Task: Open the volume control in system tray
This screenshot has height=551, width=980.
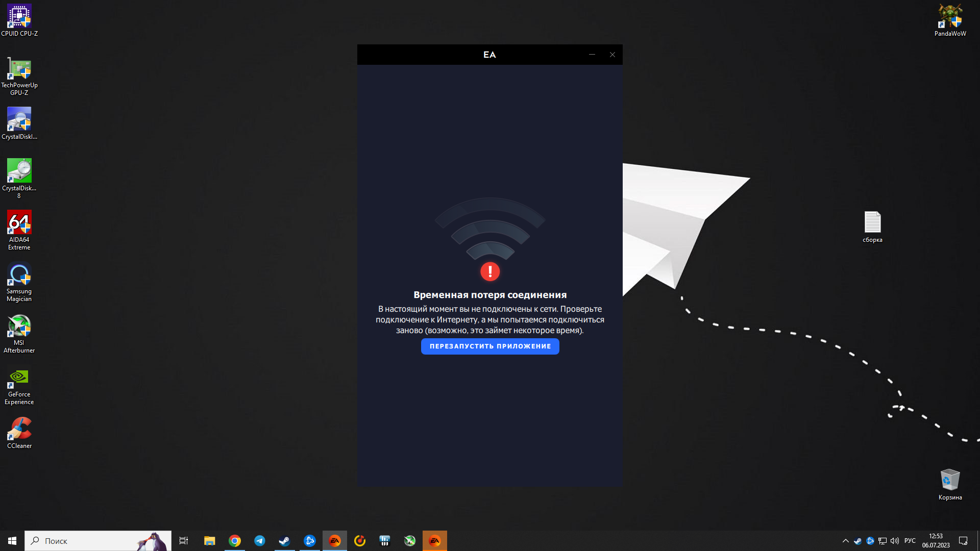Action: (894, 541)
